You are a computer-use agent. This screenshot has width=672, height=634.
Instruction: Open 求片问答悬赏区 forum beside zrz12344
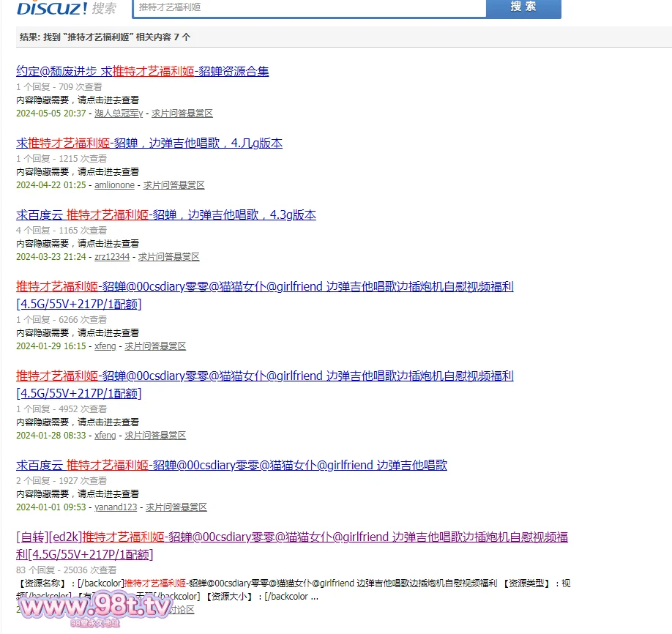tap(168, 257)
